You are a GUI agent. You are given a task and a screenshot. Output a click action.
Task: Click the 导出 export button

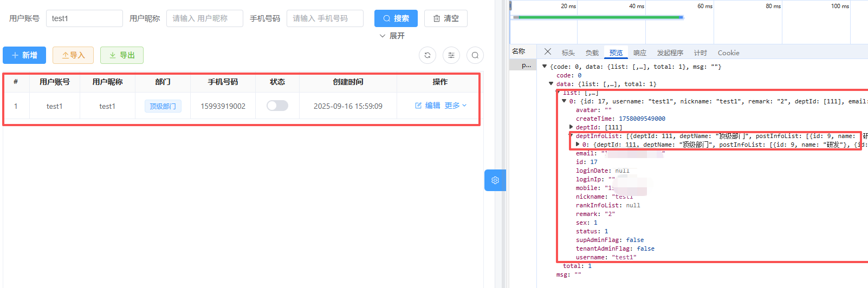[x=122, y=55]
